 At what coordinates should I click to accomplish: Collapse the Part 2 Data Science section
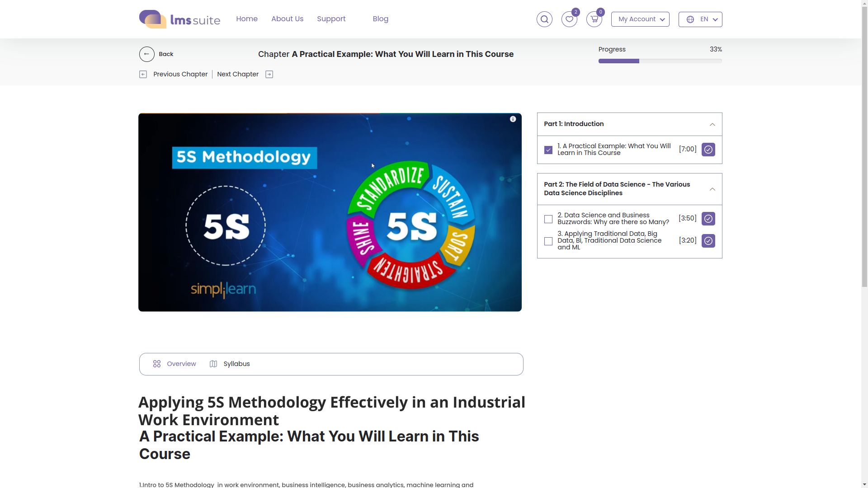(712, 189)
